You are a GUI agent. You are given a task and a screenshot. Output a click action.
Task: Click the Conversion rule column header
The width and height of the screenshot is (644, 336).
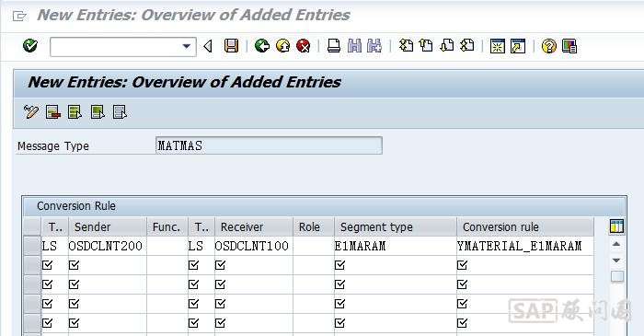click(x=525, y=226)
